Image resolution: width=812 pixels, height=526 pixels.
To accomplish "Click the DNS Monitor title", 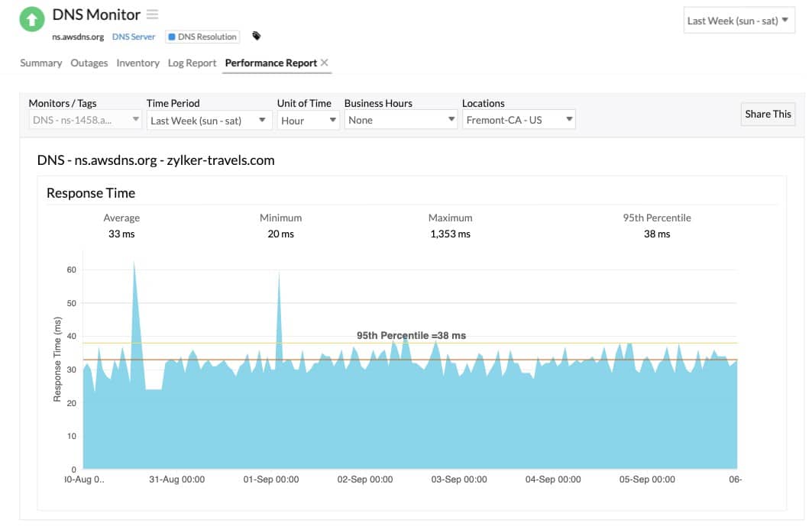I will 96,15.
